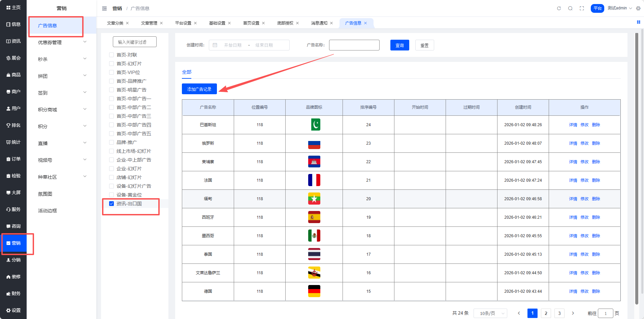
Task: Close the 文章分类 tab
Action: (x=127, y=23)
